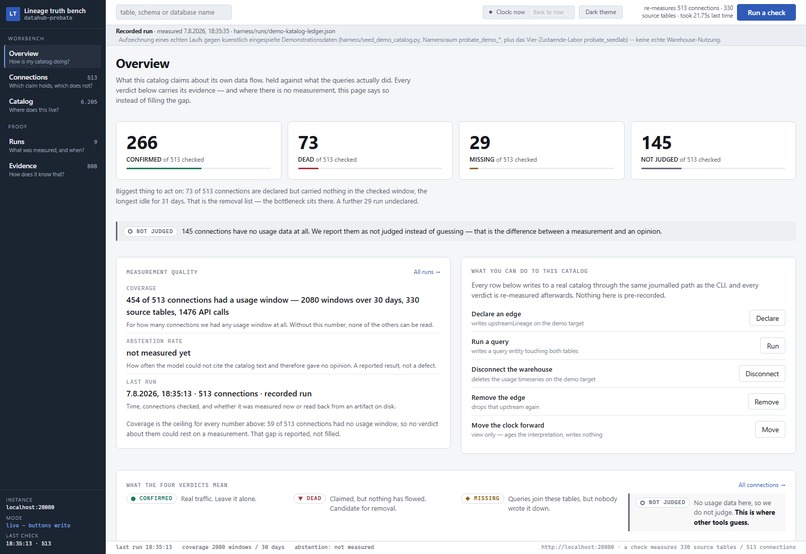Click the status bar localhost URL text
This screenshot has width=806, height=554.
[x=577, y=547]
